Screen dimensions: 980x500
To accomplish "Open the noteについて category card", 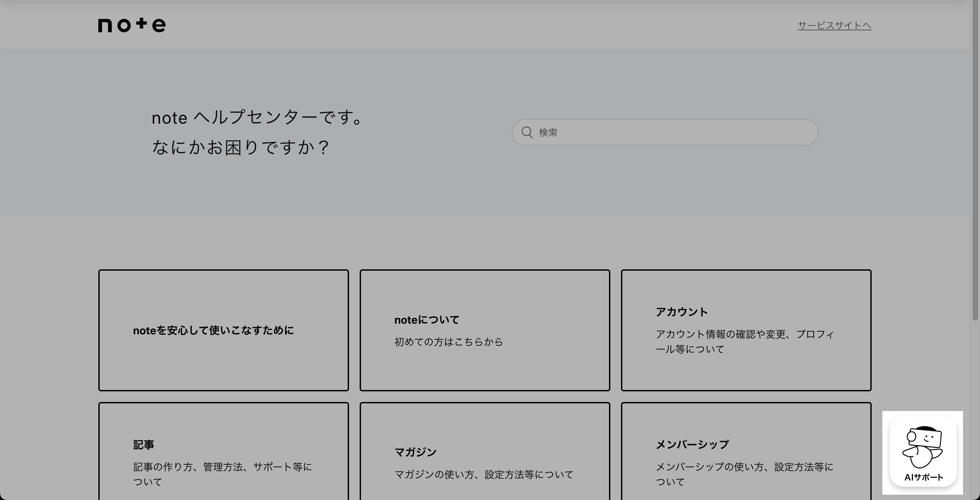I will [485, 330].
